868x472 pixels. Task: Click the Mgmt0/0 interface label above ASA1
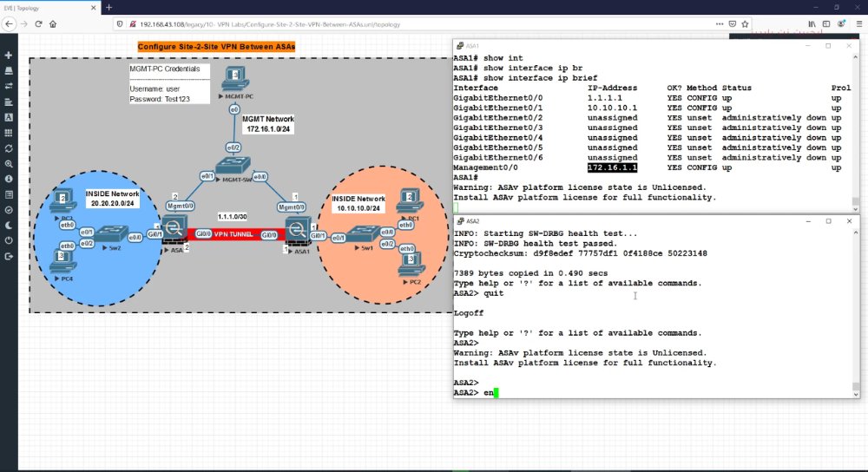pos(291,207)
